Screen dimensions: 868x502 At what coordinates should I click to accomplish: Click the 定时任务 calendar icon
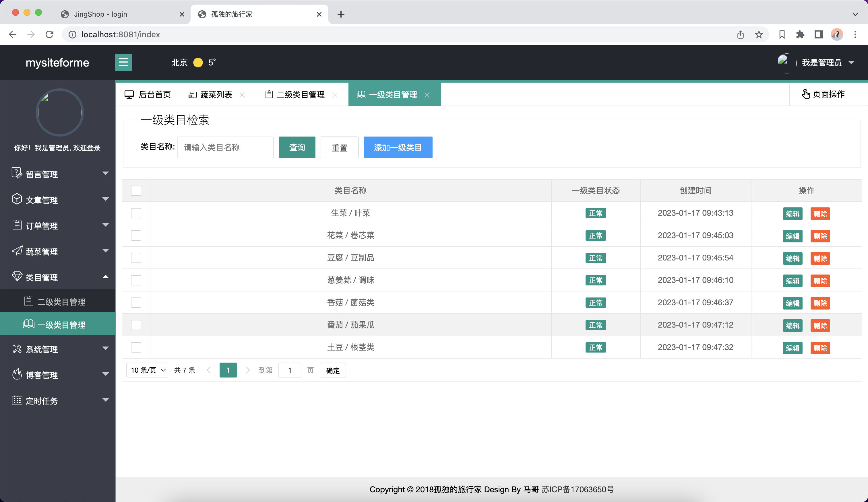pyautogui.click(x=17, y=400)
